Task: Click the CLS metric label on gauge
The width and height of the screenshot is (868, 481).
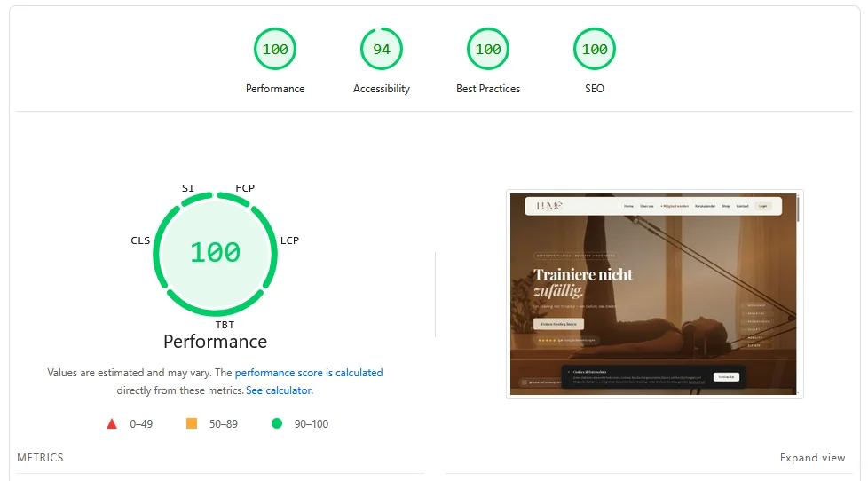Action: click(140, 240)
